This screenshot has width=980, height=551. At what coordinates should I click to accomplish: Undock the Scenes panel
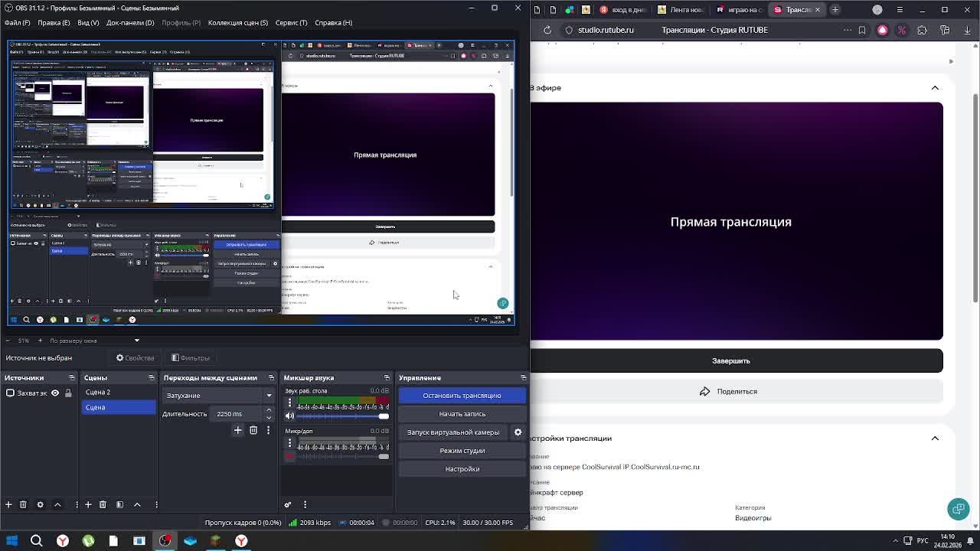click(x=151, y=377)
